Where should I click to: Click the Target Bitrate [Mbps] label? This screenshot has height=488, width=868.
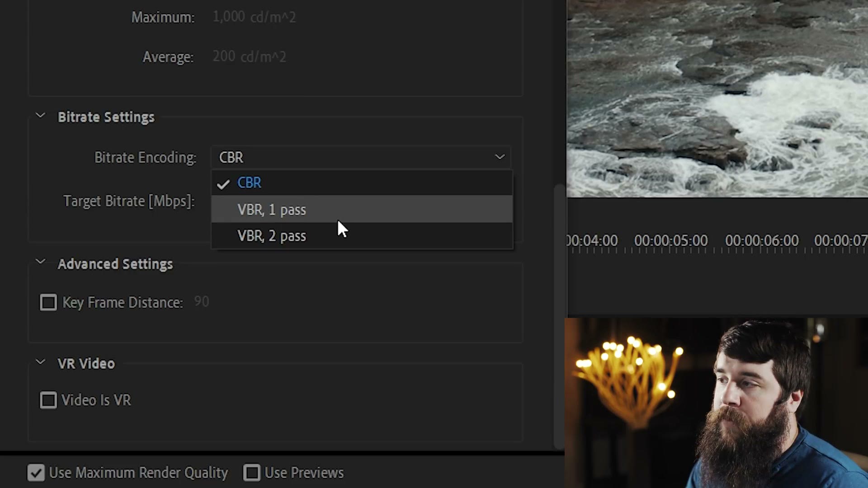point(129,201)
